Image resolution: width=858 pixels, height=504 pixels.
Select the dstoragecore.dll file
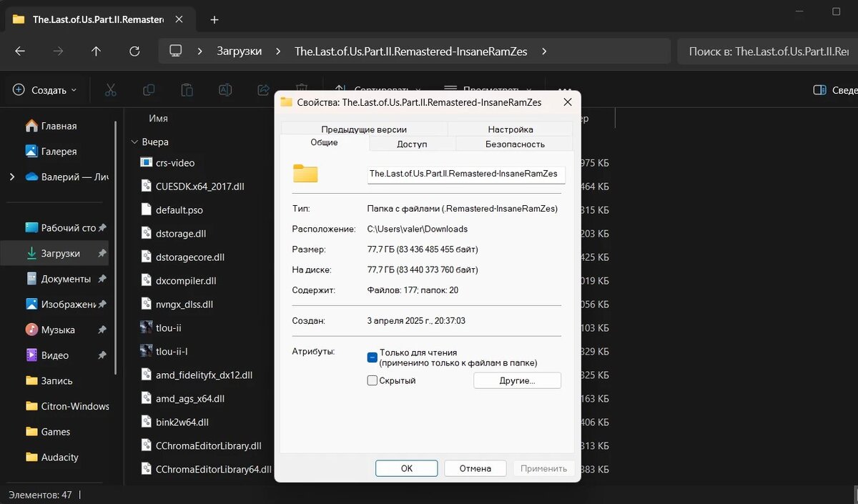[182, 257]
